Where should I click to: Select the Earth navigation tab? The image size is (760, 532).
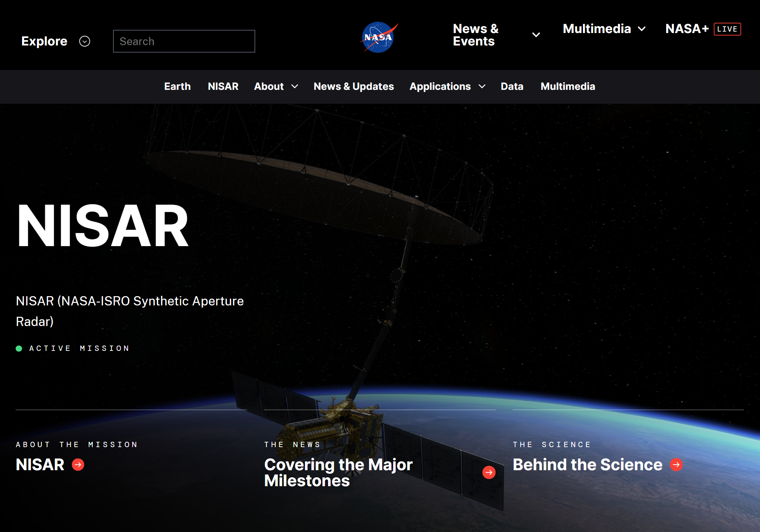pos(177,87)
